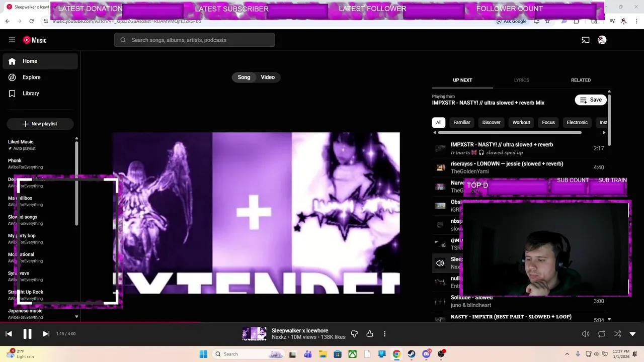Image resolution: width=644 pixels, height=362 pixels.
Task: Select the Discover filter chip
Action: click(x=492, y=122)
